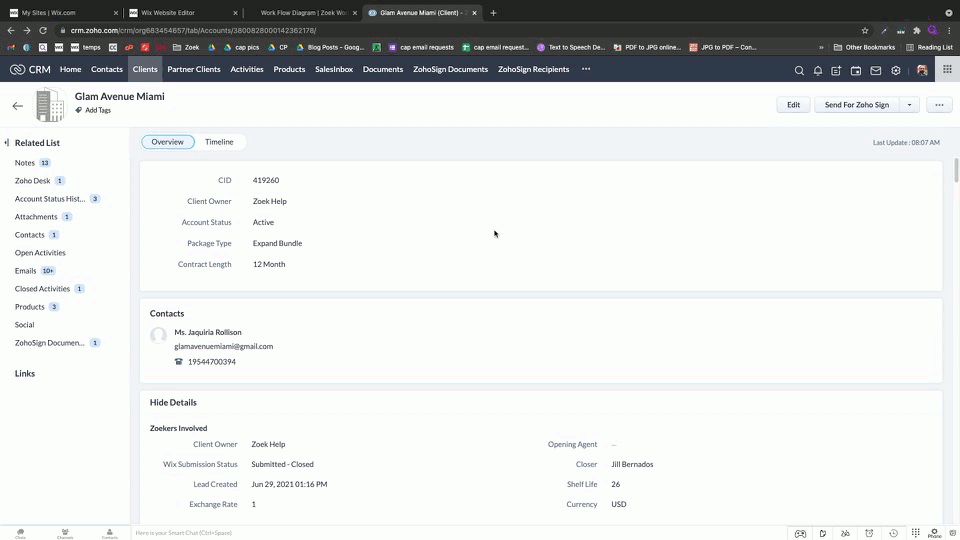Open the calendar icon in the header
The image size is (960, 540).
pyautogui.click(x=856, y=70)
